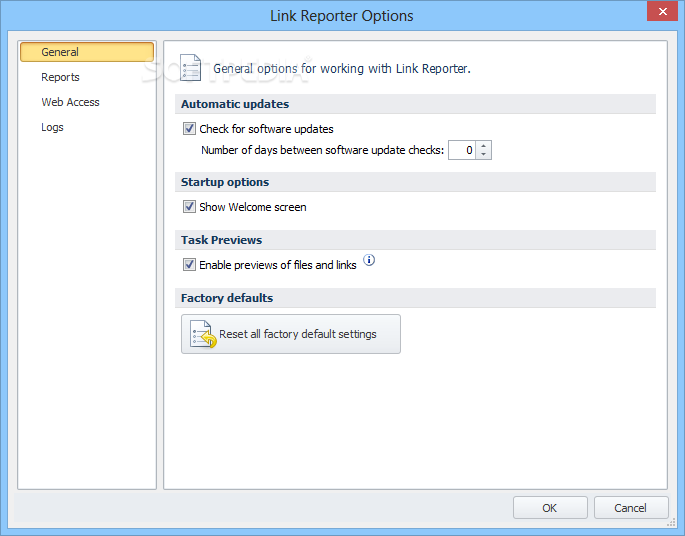Screen dimensions: 685x536
Task: Click the Task Previews section header
Action: point(415,240)
